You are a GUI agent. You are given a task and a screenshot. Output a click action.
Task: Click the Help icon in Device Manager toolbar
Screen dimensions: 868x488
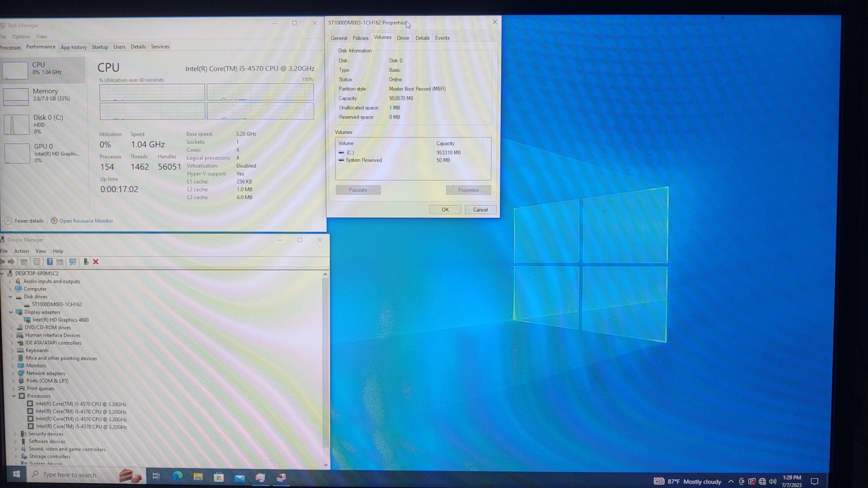(49, 262)
